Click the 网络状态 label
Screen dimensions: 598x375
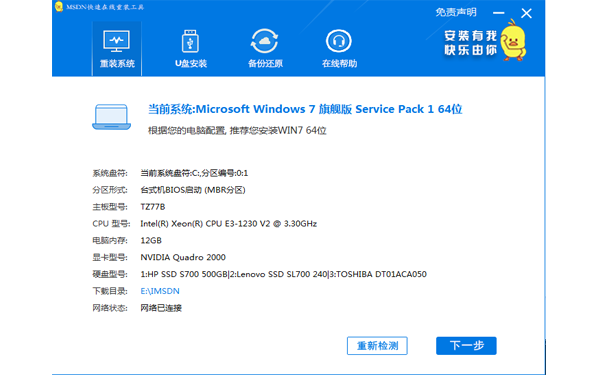click(110, 308)
